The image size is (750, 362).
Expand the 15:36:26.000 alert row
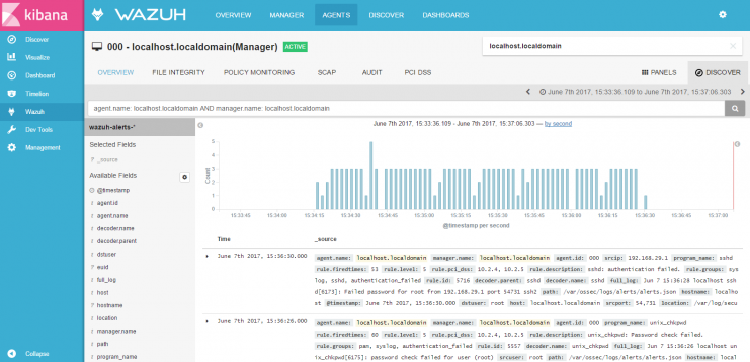coord(207,321)
